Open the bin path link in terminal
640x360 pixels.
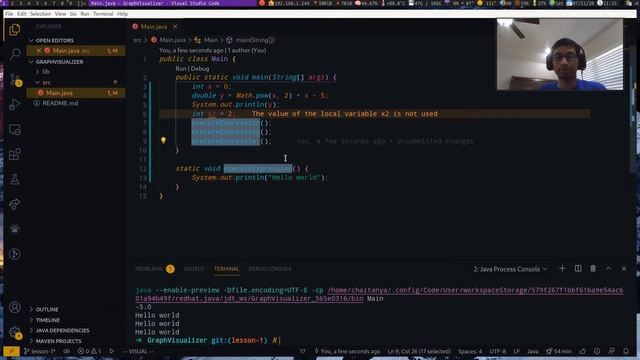pyautogui.click(x=379, y=294)
